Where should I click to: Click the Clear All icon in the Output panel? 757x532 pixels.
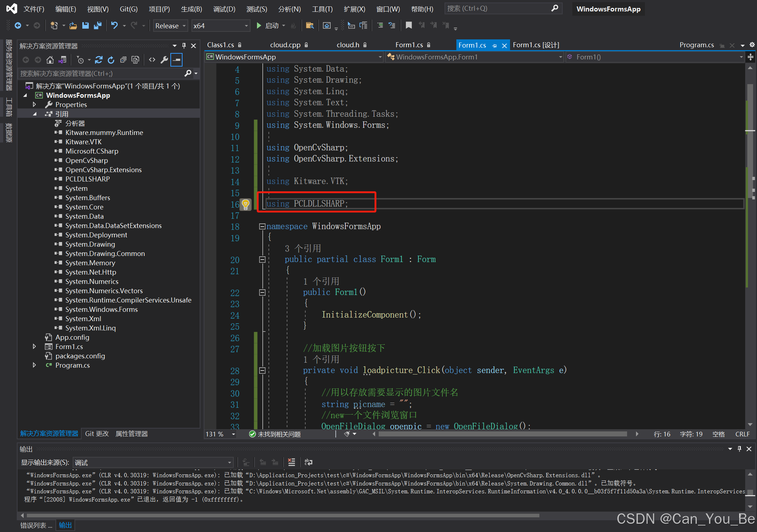point(291,462)
